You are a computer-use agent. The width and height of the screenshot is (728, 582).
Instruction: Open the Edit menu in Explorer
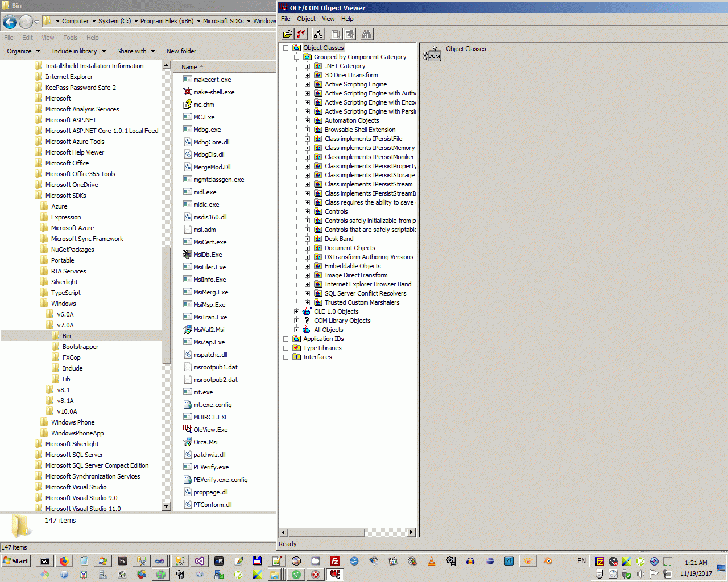27,38
